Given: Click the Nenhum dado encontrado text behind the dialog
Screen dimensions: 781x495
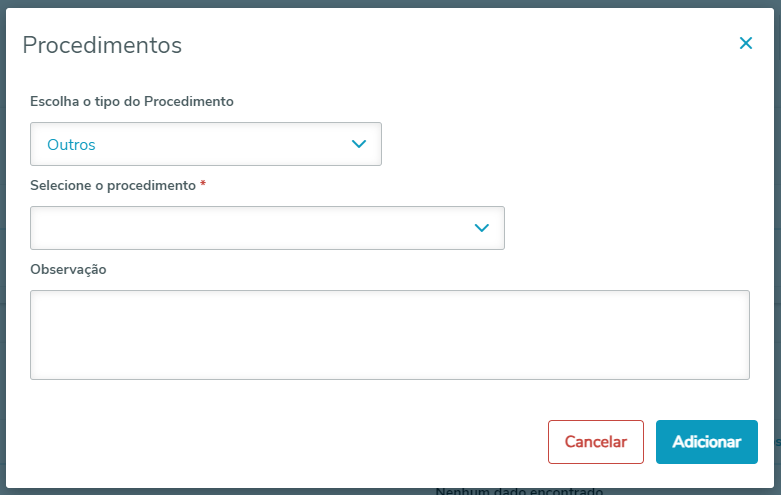Looking at the screenshot, I should 519,492.
